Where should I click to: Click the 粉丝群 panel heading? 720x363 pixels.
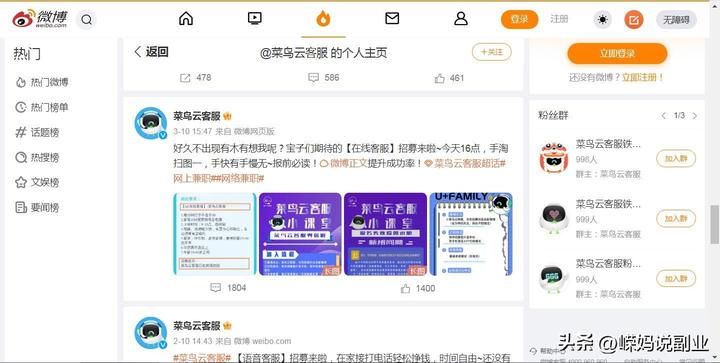click(553, 116)
